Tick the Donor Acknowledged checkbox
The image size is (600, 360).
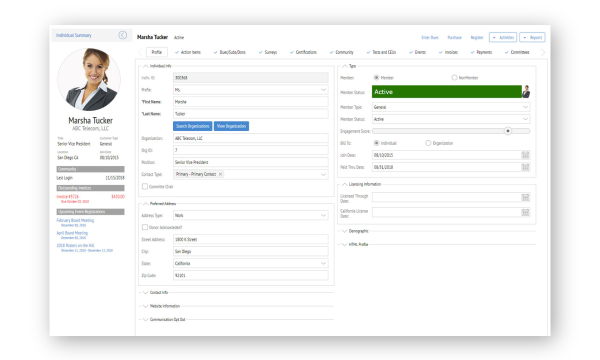(x=145, y=227)
